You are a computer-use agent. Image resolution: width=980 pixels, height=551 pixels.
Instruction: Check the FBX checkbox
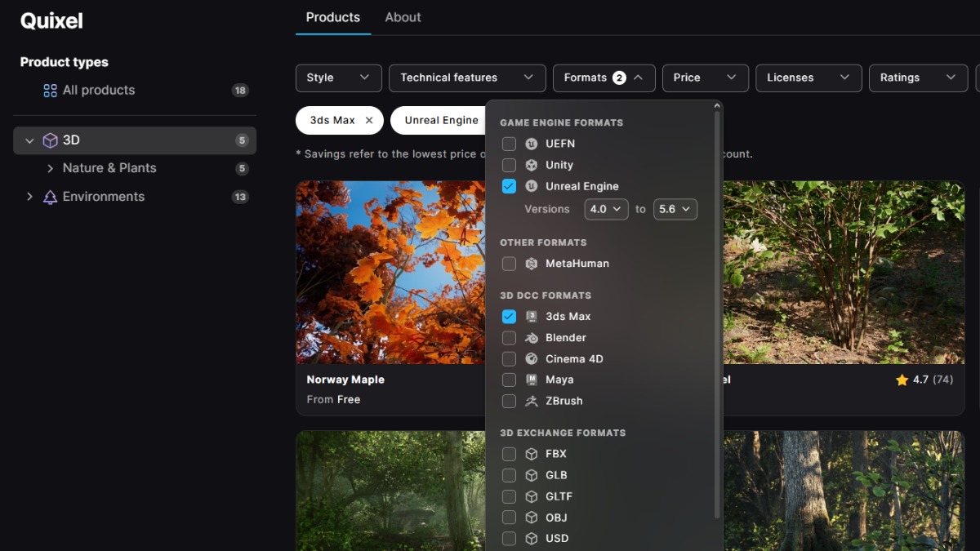click(x=509, y=454)
